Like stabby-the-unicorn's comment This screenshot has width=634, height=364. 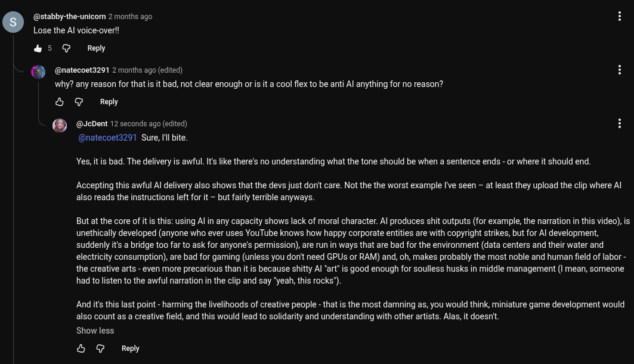coord(38,48)
